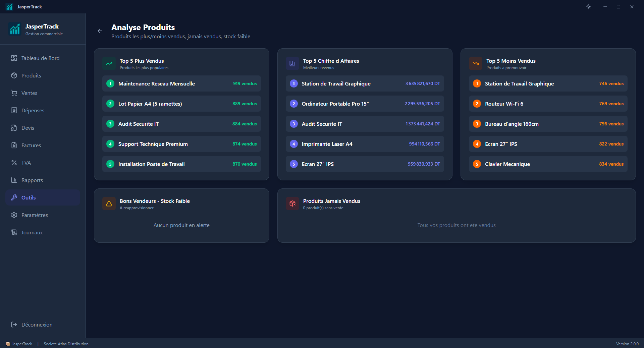
Task: Navigate to Dépenses
Action: 43,110
